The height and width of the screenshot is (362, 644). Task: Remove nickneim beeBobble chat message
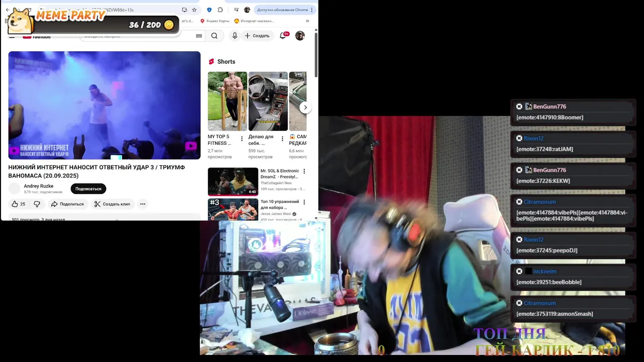519,271
